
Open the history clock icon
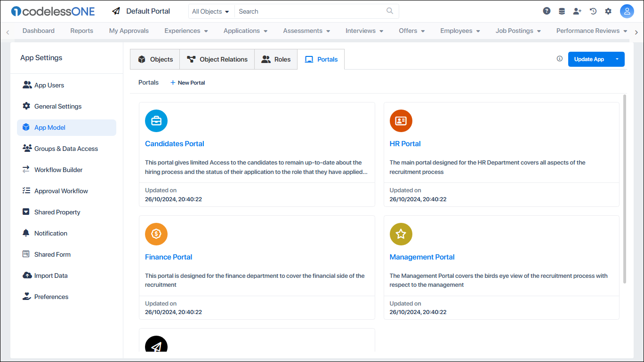pos(593,11)
